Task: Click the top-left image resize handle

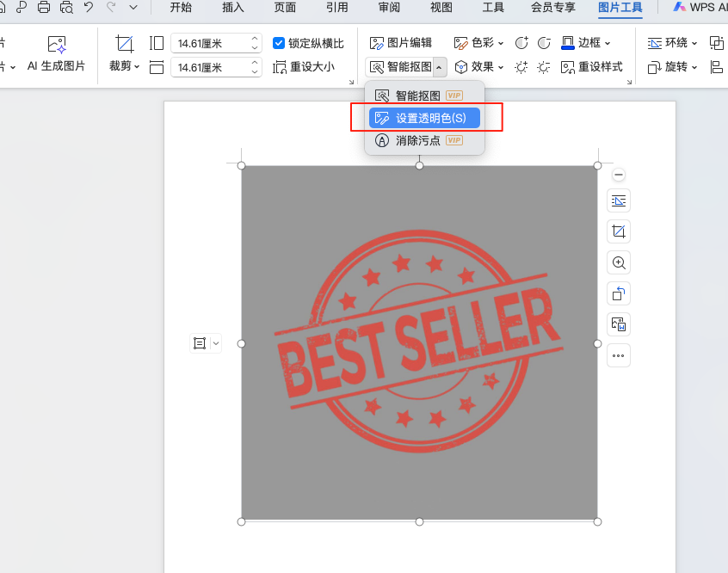Action: (242, 166)
